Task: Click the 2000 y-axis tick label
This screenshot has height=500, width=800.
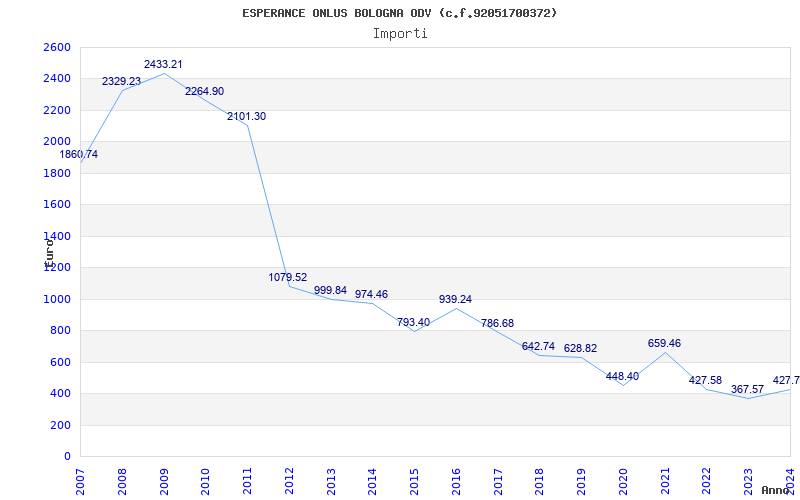Action: 57,141
